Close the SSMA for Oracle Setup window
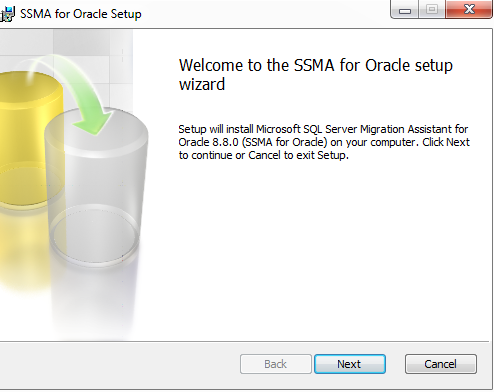 [469, 9]
